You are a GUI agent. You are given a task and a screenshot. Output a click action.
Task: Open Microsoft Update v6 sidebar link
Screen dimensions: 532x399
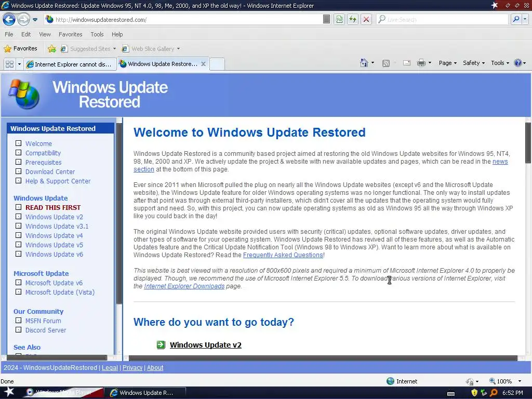coord(54,283)
